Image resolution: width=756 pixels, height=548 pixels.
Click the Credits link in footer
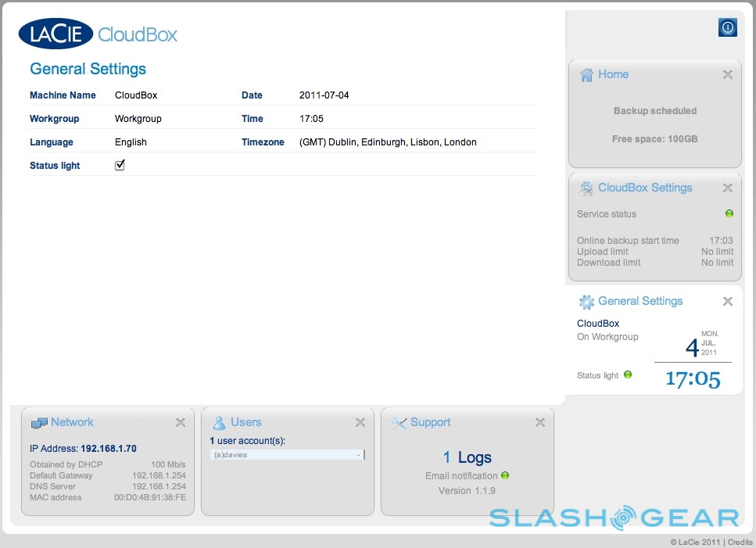click(740, 542)
